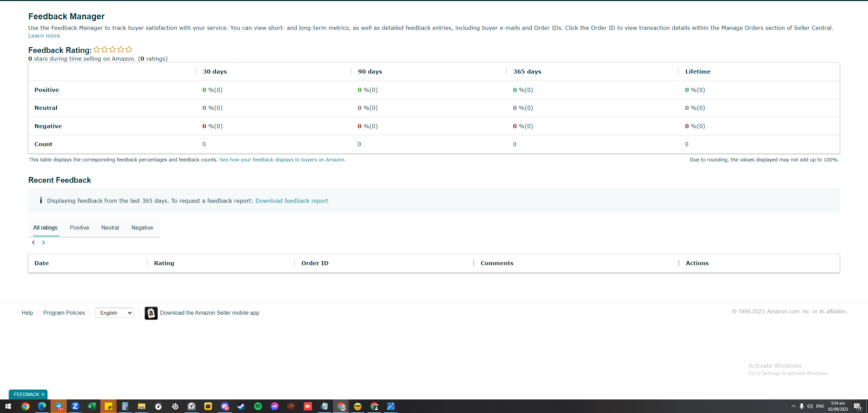The image size is (868, 413).
Task: Click Download feedback report link
Action: 292,201
